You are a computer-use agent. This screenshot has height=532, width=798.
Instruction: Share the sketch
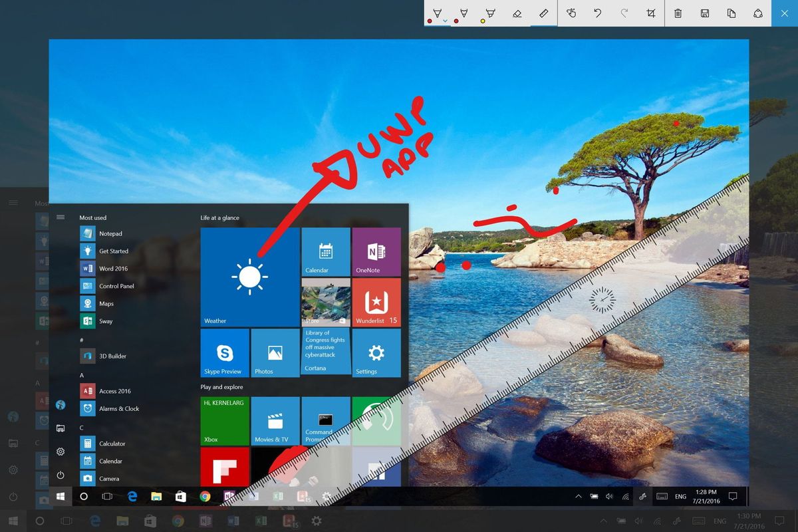758,12
